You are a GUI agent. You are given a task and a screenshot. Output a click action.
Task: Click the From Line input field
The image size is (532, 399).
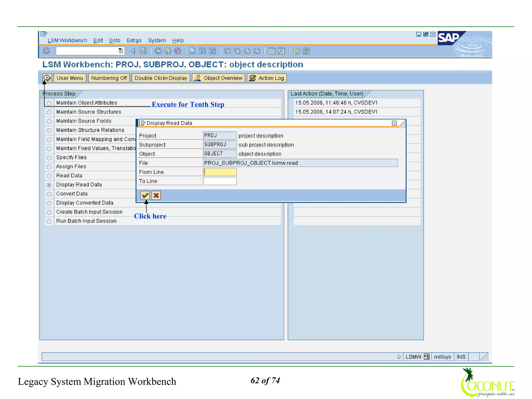[220, 172]
